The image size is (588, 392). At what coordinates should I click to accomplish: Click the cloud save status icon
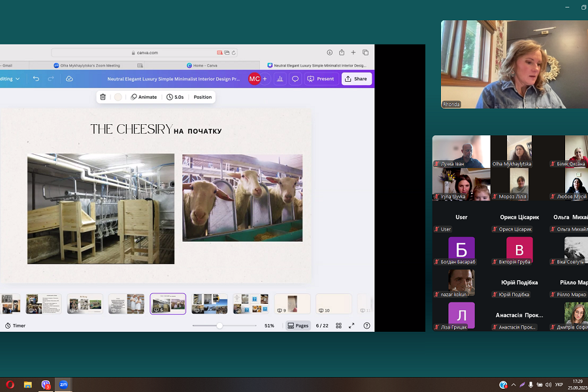pyautogui.click(x=69, y=79)
